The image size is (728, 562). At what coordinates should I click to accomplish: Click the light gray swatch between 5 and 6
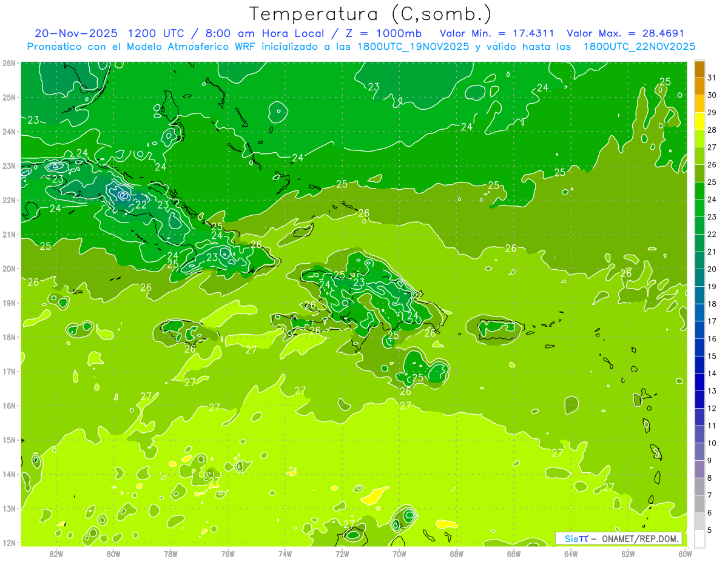pyautogui.click(x=699, y=521)
